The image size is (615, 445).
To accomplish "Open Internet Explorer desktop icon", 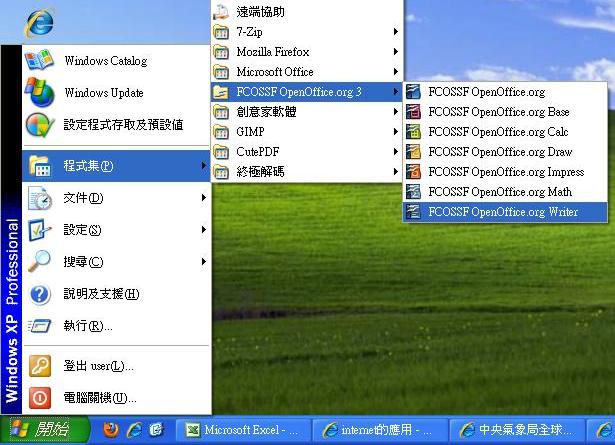I will (x=39, y=23).
